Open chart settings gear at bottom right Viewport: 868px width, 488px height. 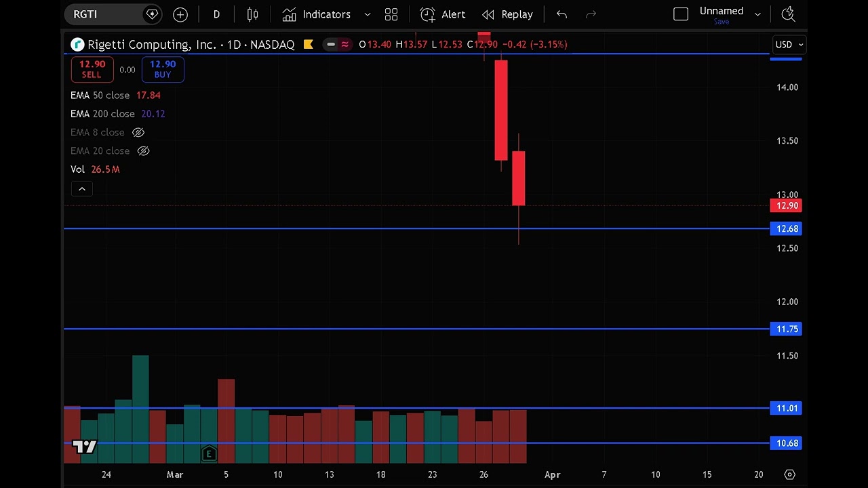[789, 474]
